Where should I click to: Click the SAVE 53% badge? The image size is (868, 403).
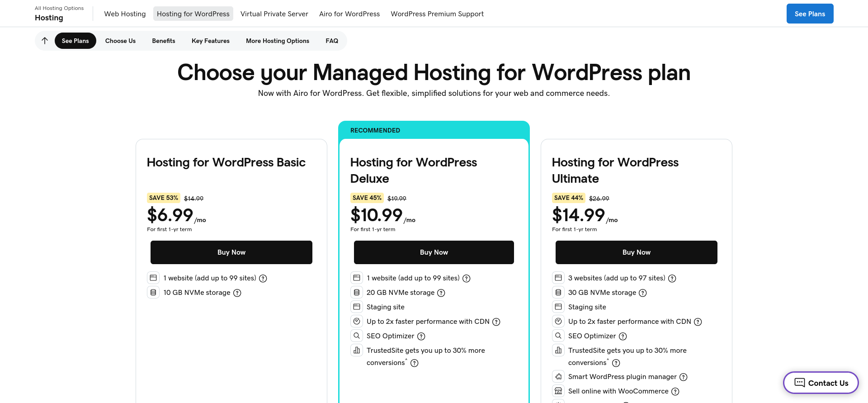point(164,198)
